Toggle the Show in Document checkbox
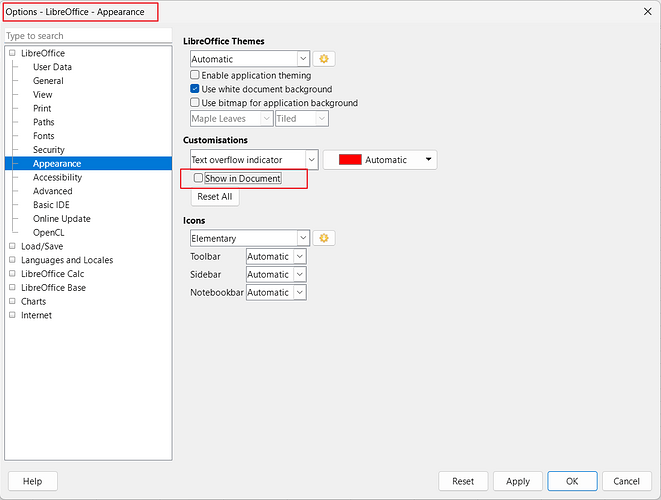The image size is (661, 500). pyautogui.click(x=199, y=178)
